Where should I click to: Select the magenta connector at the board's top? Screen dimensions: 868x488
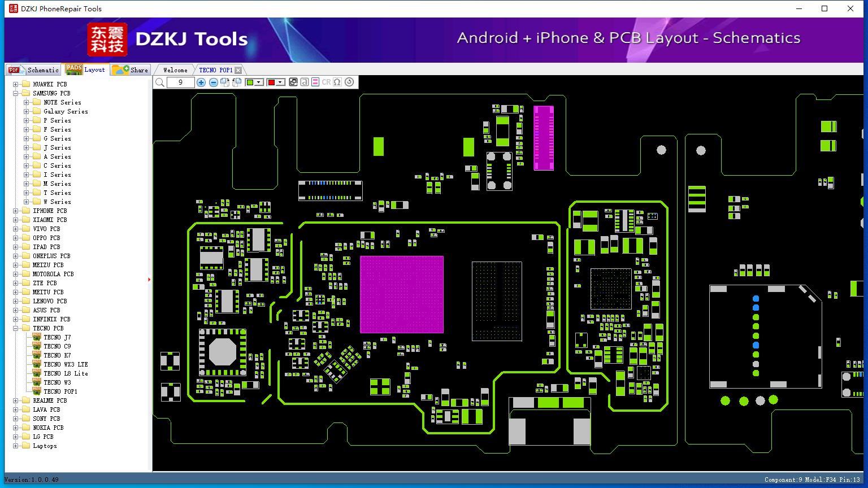click(x=544, y=137)
